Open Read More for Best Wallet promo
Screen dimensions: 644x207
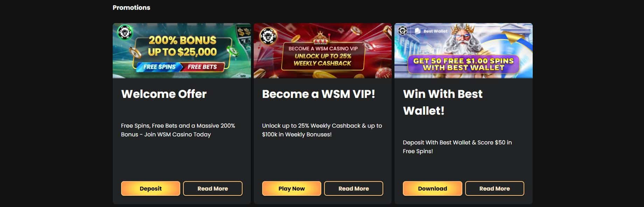coord(495,188)
